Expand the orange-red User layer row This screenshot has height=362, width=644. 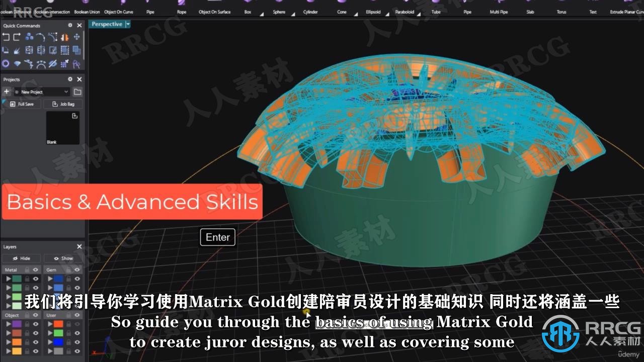[x=50, y=324]
